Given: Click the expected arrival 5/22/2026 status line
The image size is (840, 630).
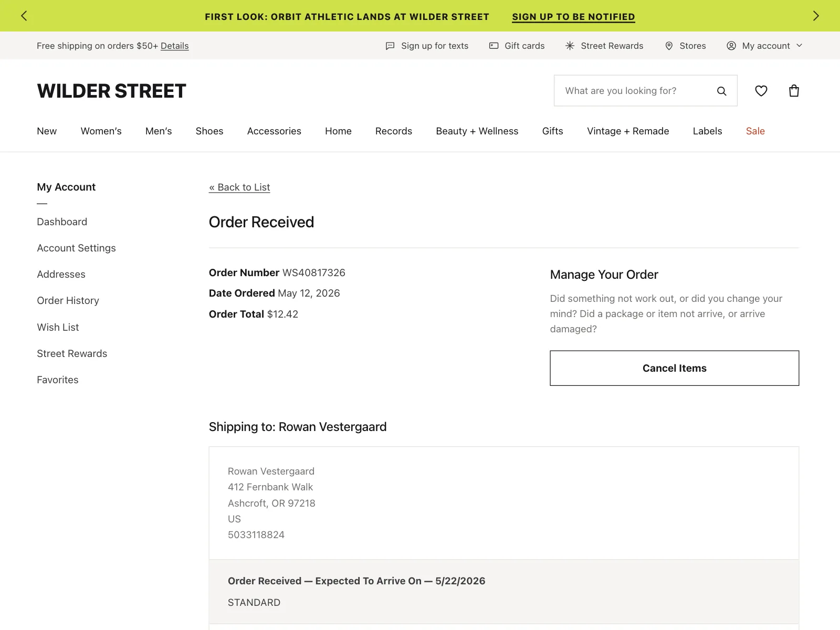Looking at the screenshot, I should pyautogui.click(x=356, y=581).
